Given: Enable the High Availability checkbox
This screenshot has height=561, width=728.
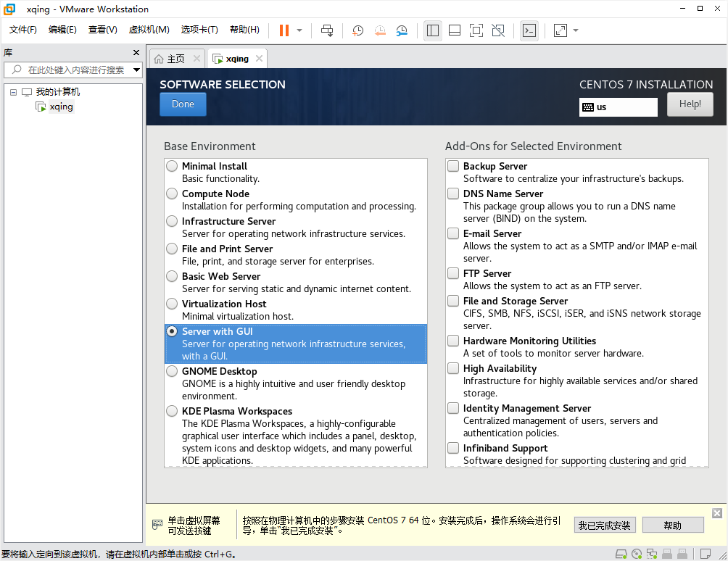Looking at the screenshot, I should (453, 368).
